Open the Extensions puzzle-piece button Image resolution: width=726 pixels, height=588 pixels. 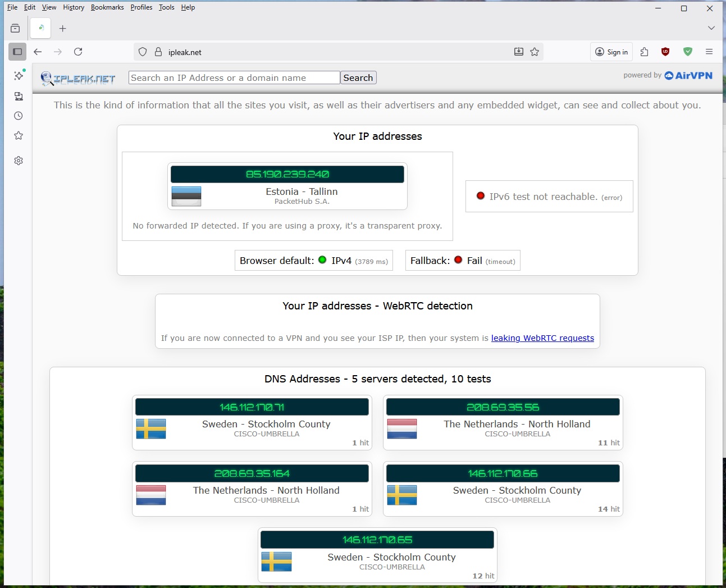click(644, 52)
